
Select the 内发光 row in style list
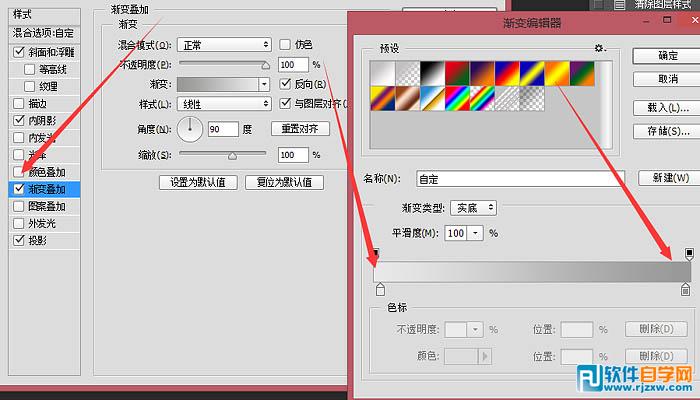click(44, 138)
